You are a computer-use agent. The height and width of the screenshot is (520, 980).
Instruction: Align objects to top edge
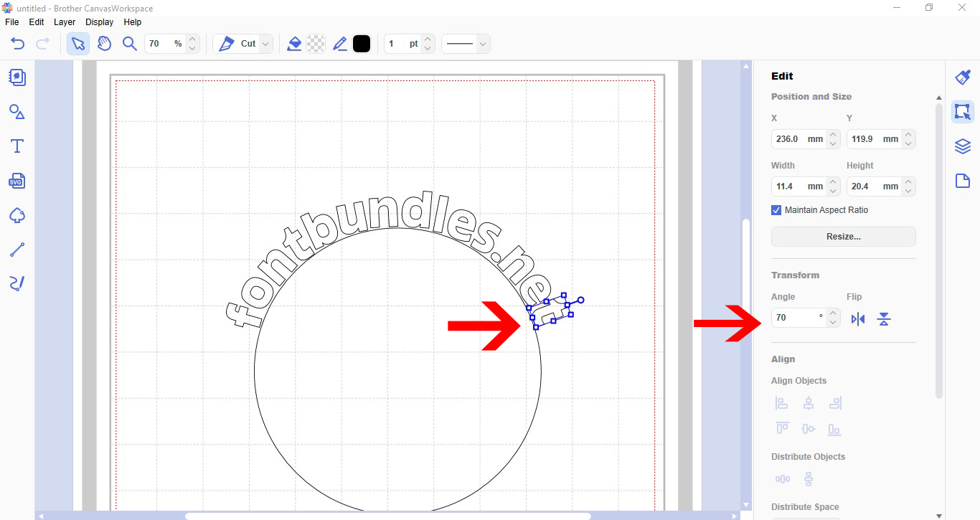coord(782,429)
